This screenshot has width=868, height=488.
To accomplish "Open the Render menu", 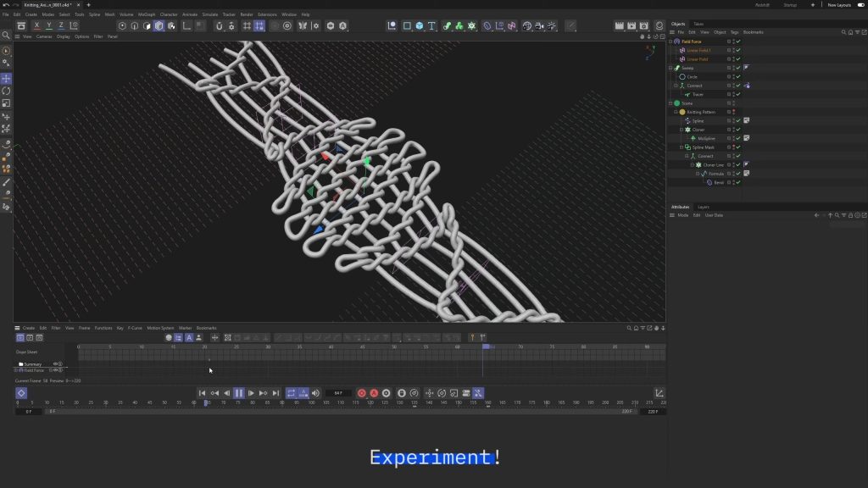I will 247,14.
